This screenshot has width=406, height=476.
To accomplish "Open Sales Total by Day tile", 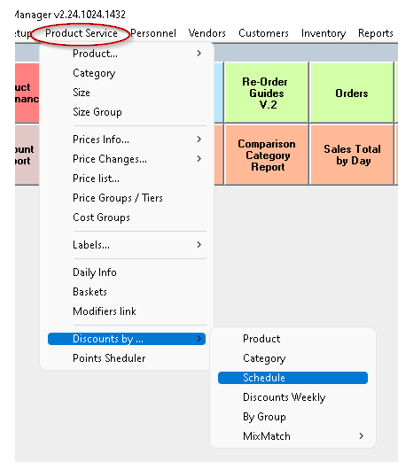I will pyautogui.click(x=352, y=155).
